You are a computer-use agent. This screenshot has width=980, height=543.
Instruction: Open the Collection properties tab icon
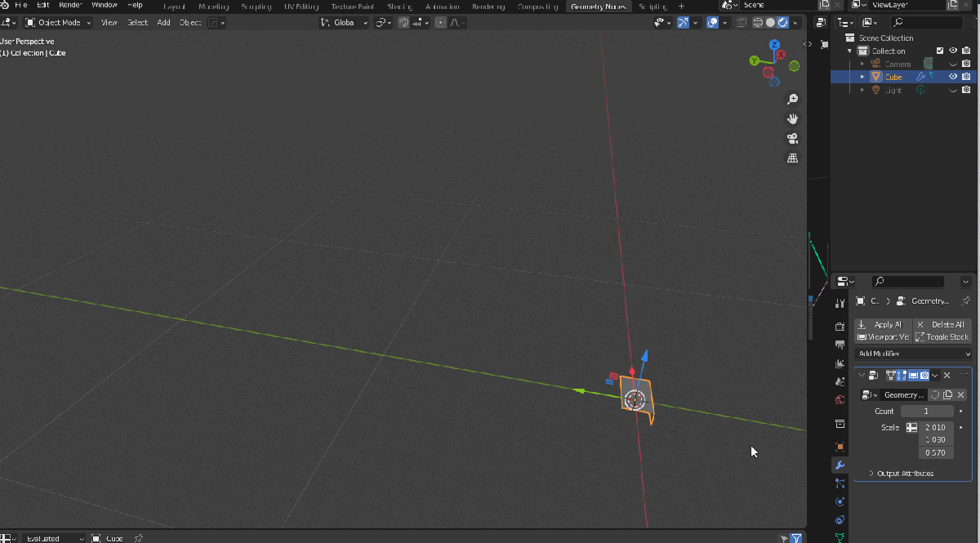[840, 424]
